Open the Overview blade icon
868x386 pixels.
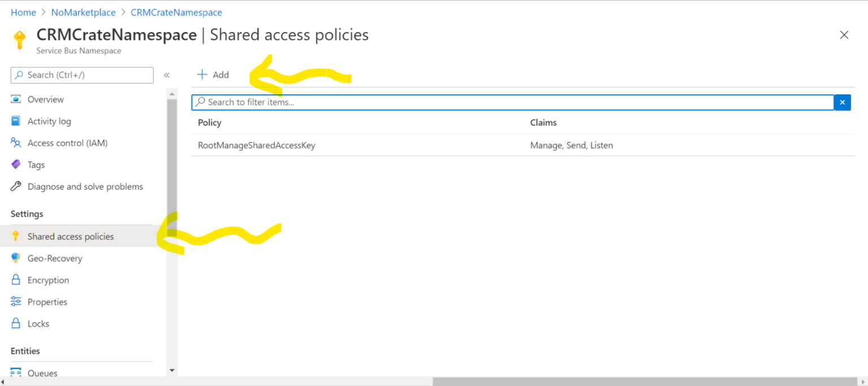(x=17, y=99)
